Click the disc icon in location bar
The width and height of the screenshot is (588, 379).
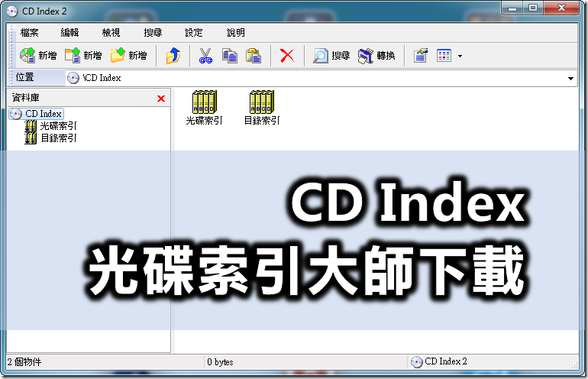(73, 78)
